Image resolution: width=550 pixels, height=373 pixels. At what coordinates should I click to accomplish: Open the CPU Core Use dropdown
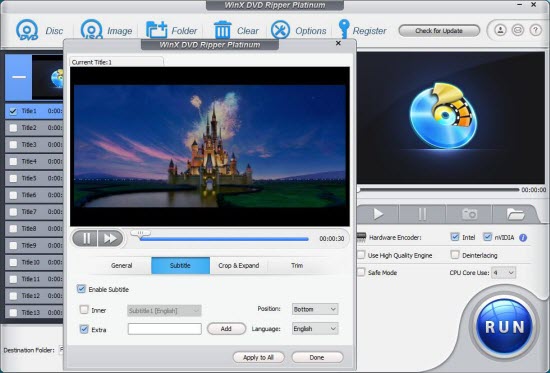tap(503, 273)
